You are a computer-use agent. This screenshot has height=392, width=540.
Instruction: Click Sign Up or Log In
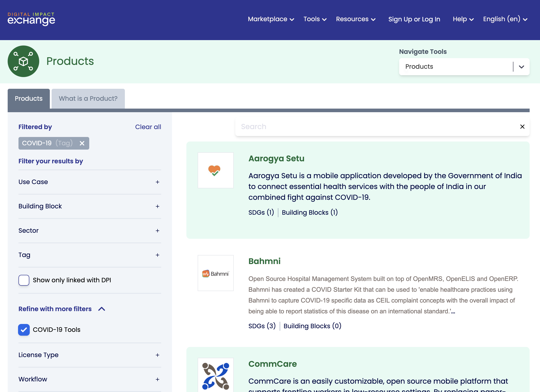click(x=414, y=19)
